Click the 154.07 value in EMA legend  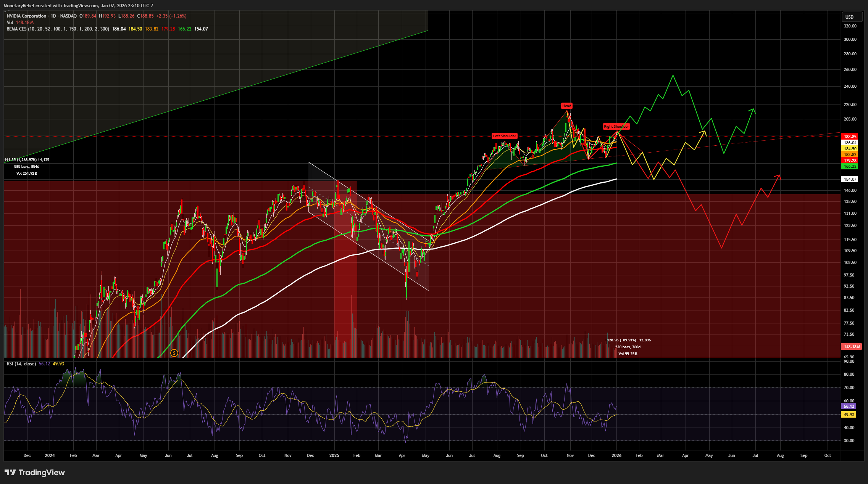coord(201,29)
